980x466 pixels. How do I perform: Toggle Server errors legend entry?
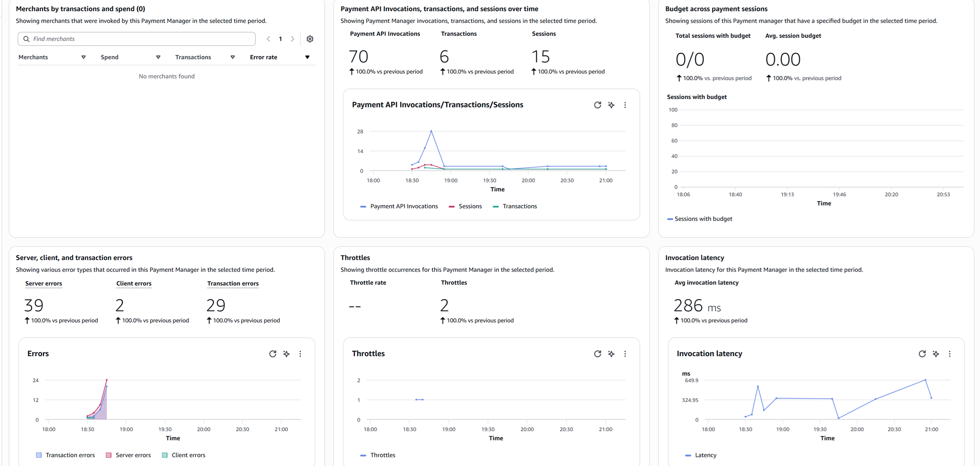[x=128, y=455]
